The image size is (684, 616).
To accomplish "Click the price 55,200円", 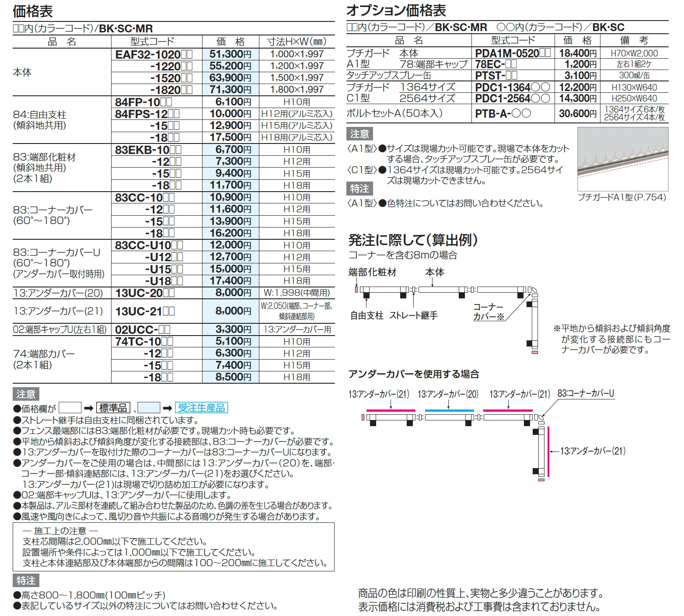I will pos(230,66).
